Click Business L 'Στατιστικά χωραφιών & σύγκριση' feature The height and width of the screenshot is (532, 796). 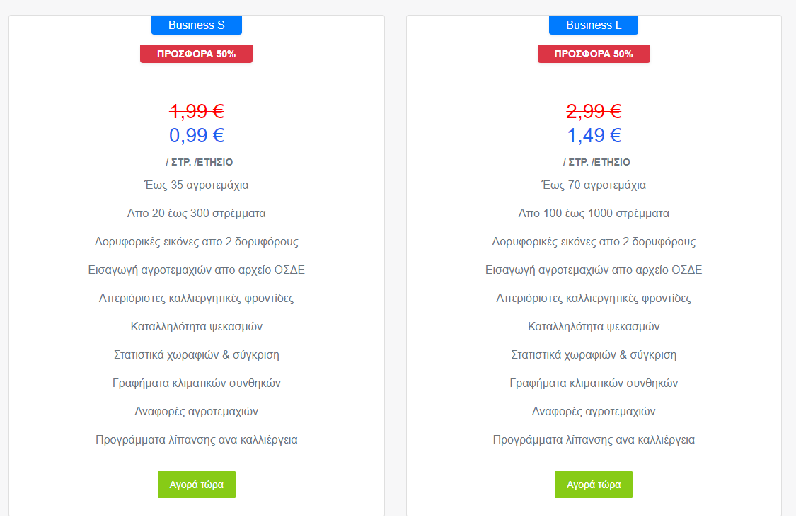click(x=594, y=355)
